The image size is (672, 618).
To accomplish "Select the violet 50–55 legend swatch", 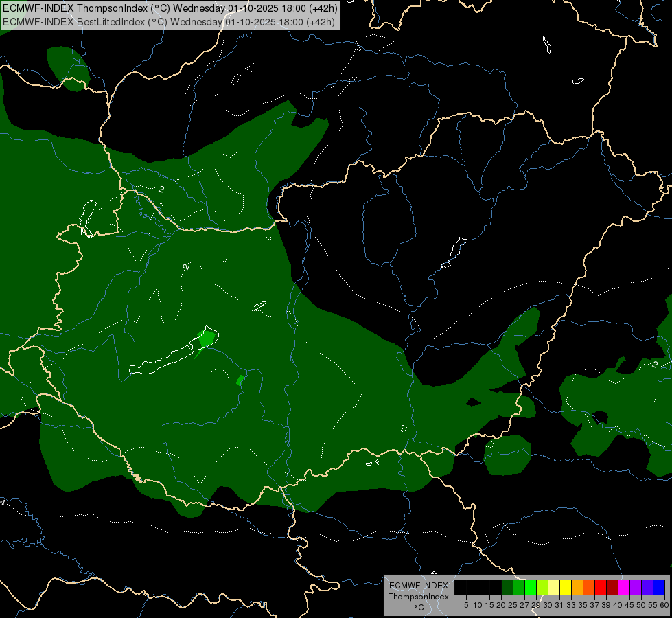I will pyautogui.click(x=647, y=588).
